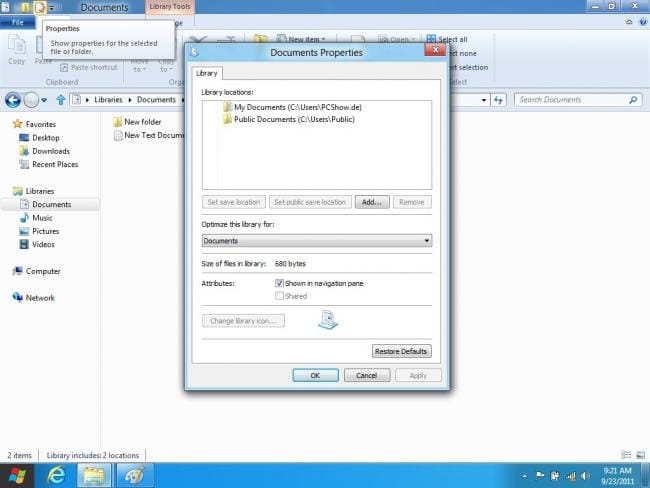650x488 pixels.
Task: Open File Explorer from the taskbar
Action: 95,476
